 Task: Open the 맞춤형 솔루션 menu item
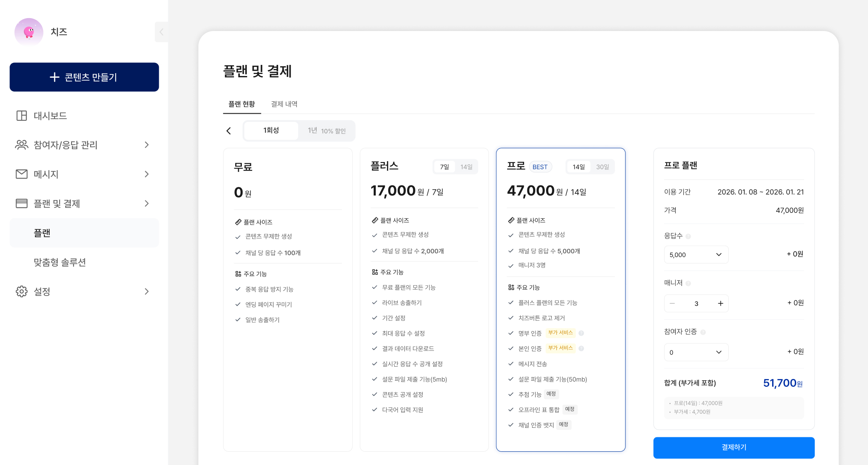point(60,262)
